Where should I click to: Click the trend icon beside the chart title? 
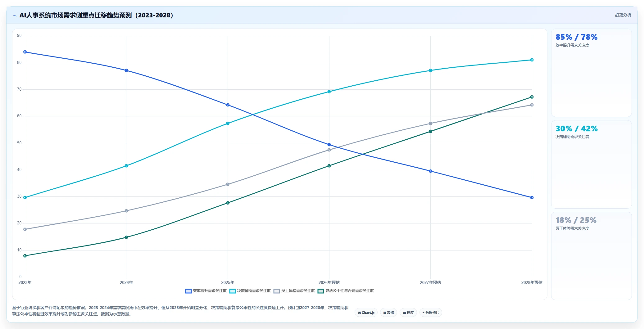15,16
